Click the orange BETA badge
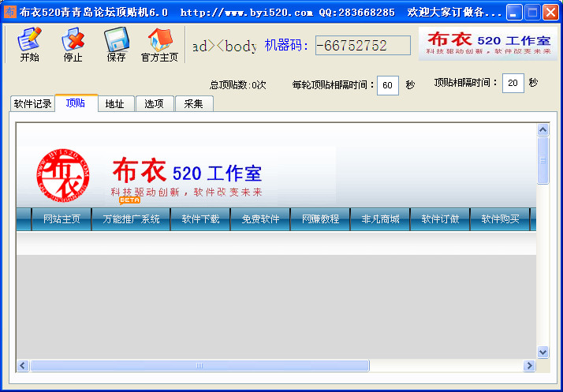The image size is (563, 392). click(x=129, y=200)
